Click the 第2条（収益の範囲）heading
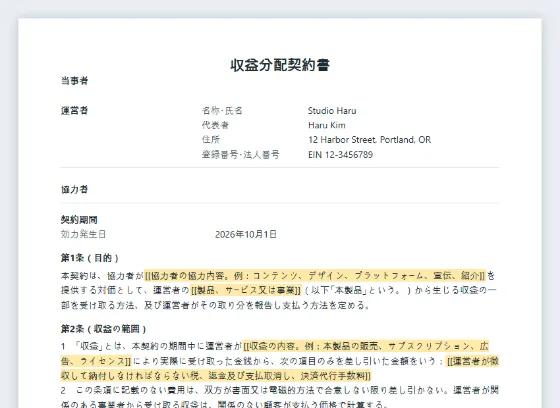 coord(104,329)
